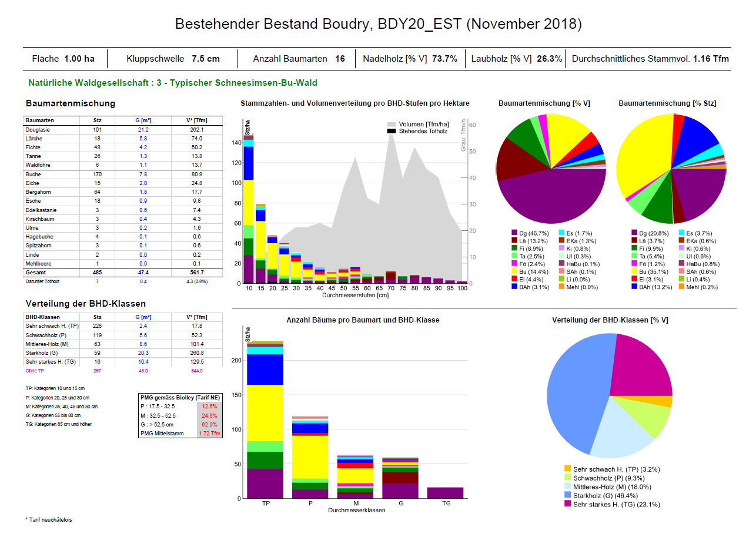Click the Mittleres-Holz (M) (18.0%) legend swatch
The height and width of the screenshot is (534, 756).
(x=567, y=486)
